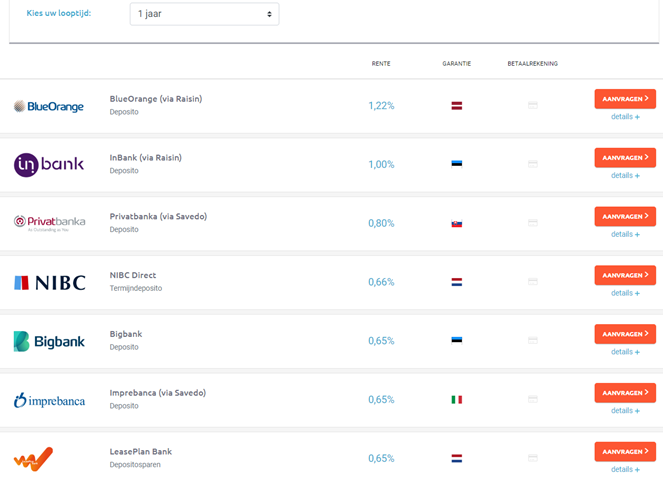
Task: Click the Bigbank logo
Action: coord(49,341)
